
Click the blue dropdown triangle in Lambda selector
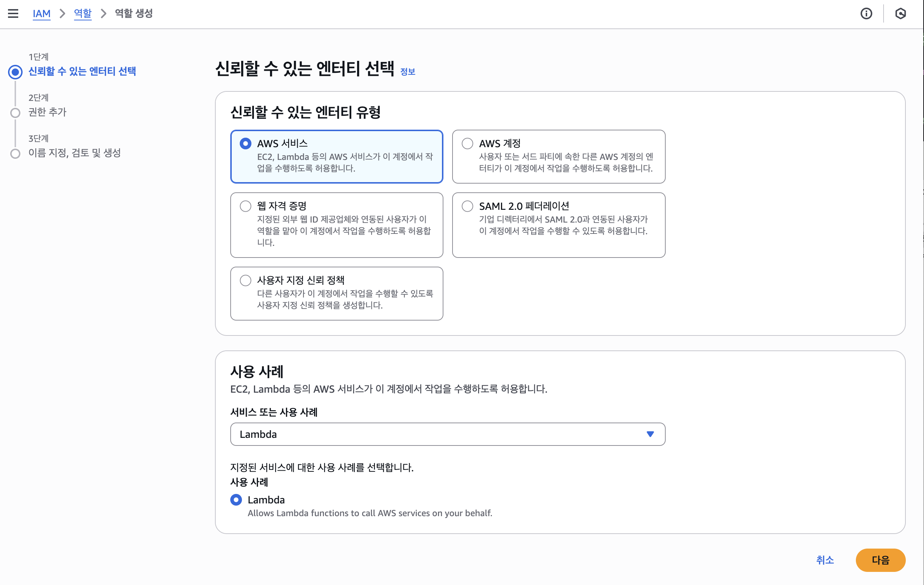coord(650,434)
